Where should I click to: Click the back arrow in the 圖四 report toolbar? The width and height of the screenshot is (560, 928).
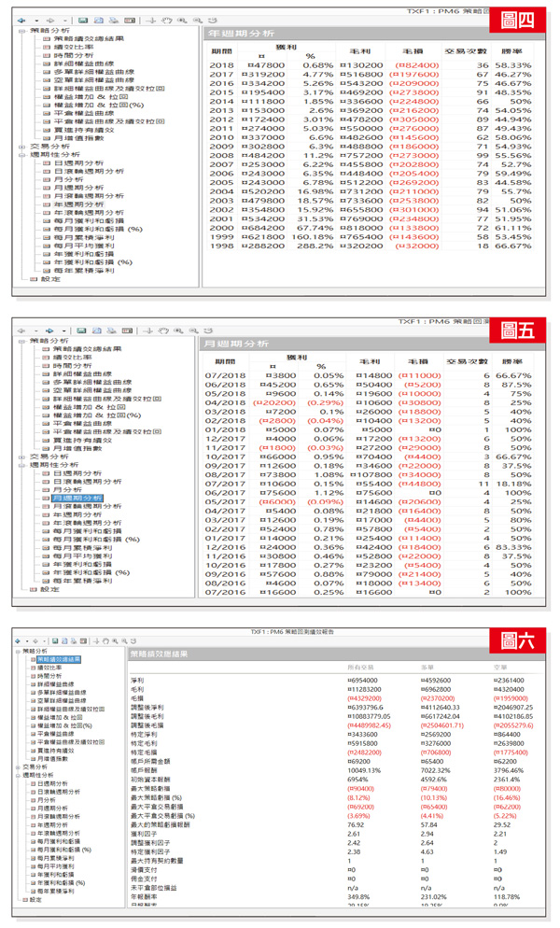click(22, 20)
